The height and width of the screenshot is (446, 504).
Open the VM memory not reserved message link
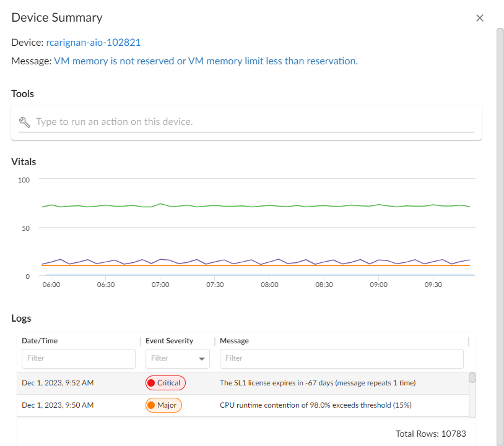206,61
